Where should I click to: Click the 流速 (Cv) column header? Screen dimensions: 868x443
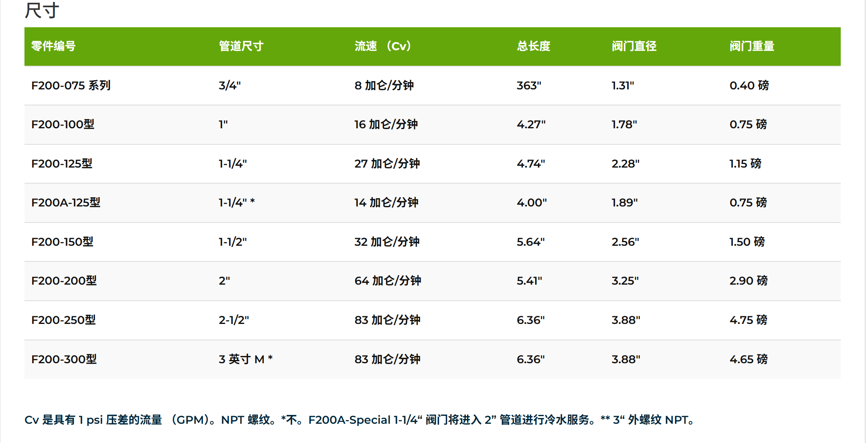[383, 47]
